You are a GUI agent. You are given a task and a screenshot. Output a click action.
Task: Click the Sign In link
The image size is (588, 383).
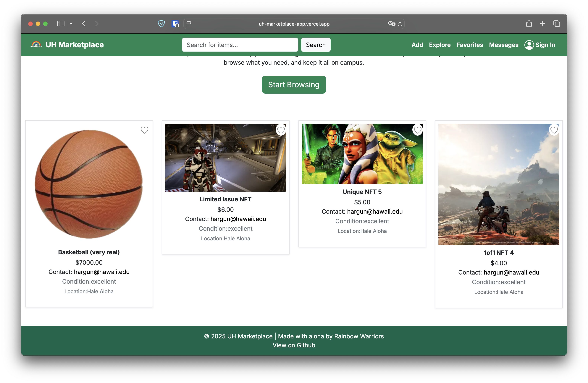(x=545, y=45)
